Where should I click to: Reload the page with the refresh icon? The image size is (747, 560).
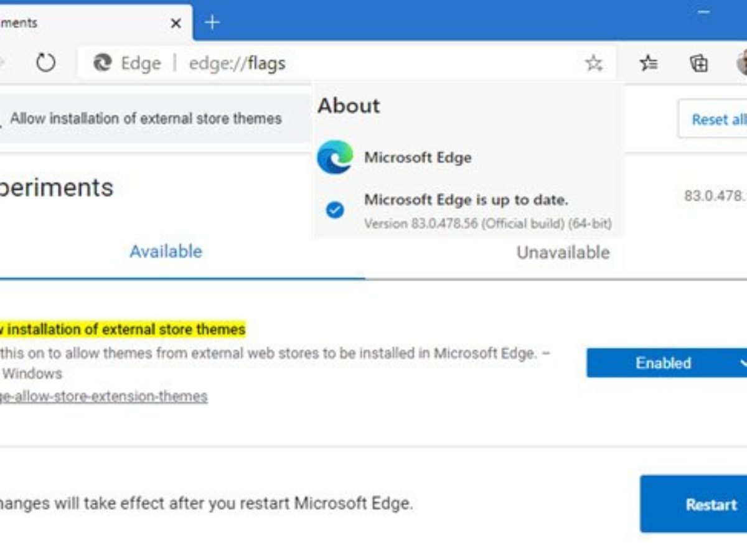(45, 63)
